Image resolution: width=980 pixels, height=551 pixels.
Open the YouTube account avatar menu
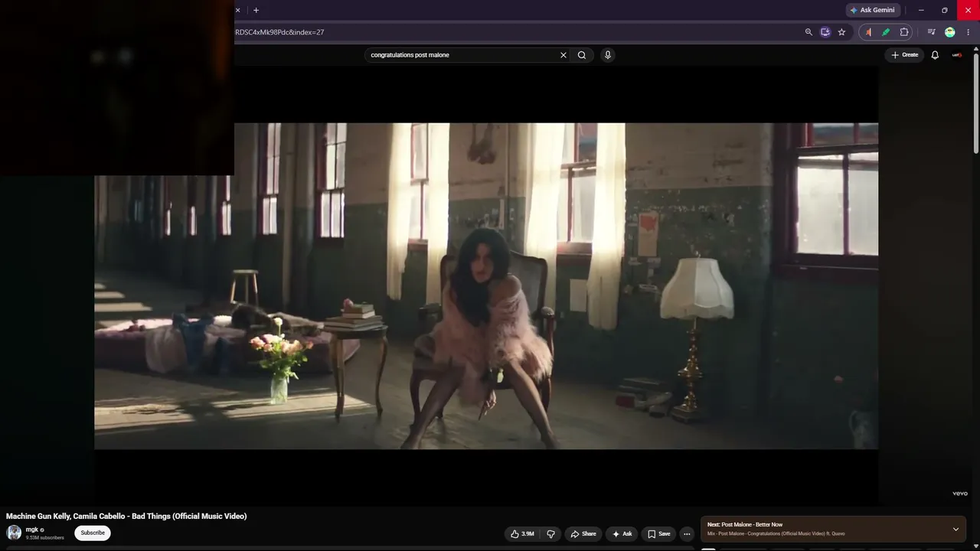coord(957,55)
